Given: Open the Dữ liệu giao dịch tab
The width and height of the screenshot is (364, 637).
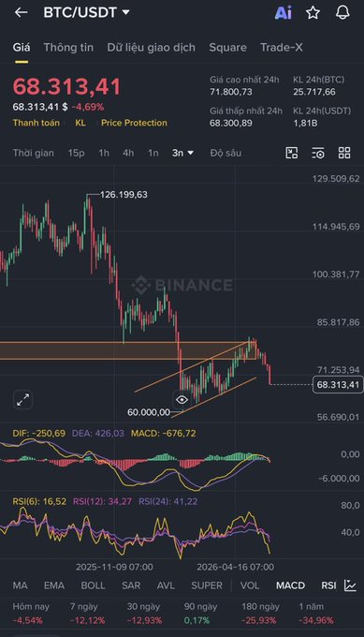Looking at the screenshot, I should click(x=151, y=48).
